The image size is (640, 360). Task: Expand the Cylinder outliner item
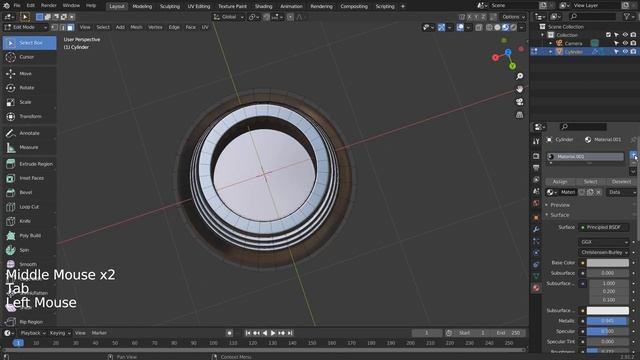pos(550,52)
